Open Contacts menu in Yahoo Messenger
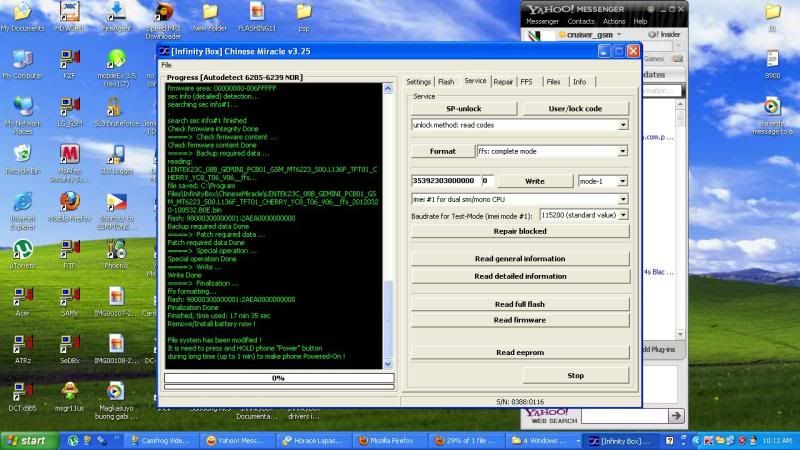This screenshot has width=800, height=450. tap(581, 21)
